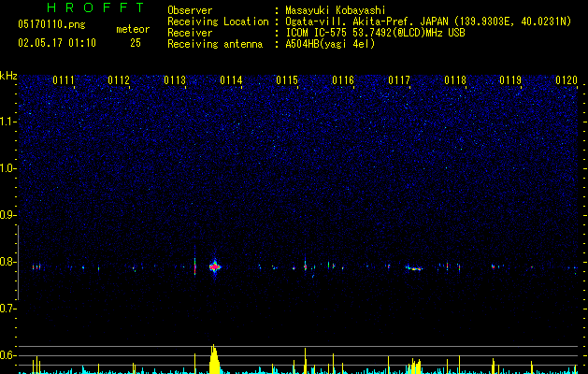Click the 1.1 frequency axis label
588x374 pixels.
[7, 122]
